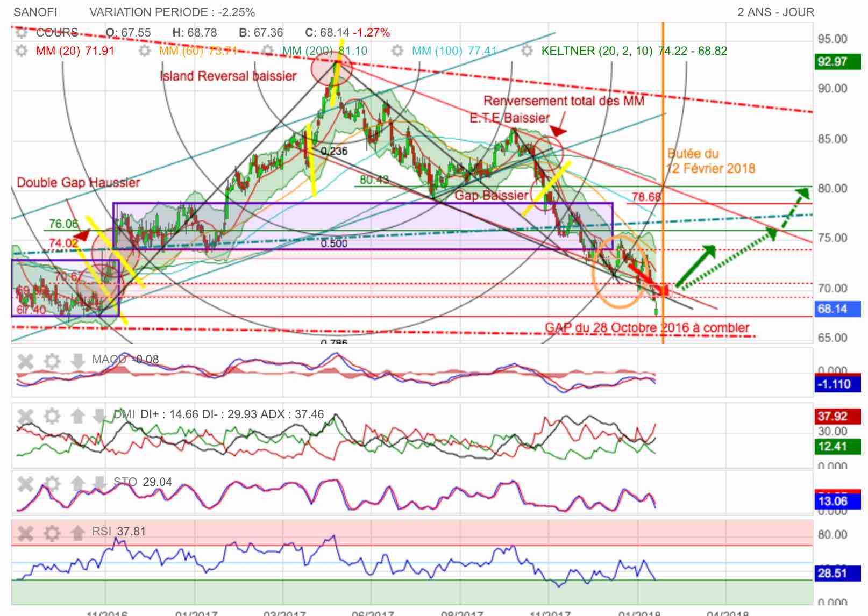Click the 'Island Reversal baissier' annotation
This screenshot has width=868, height=616.
[228, 76]
